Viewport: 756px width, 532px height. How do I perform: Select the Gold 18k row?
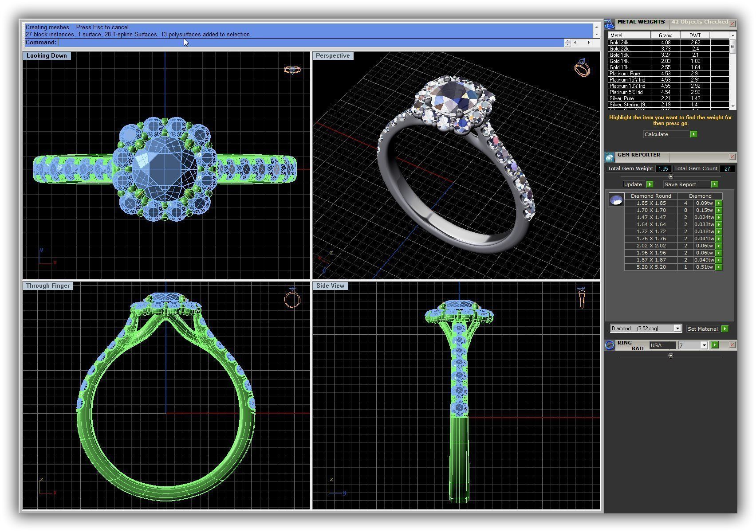[668, 55]
